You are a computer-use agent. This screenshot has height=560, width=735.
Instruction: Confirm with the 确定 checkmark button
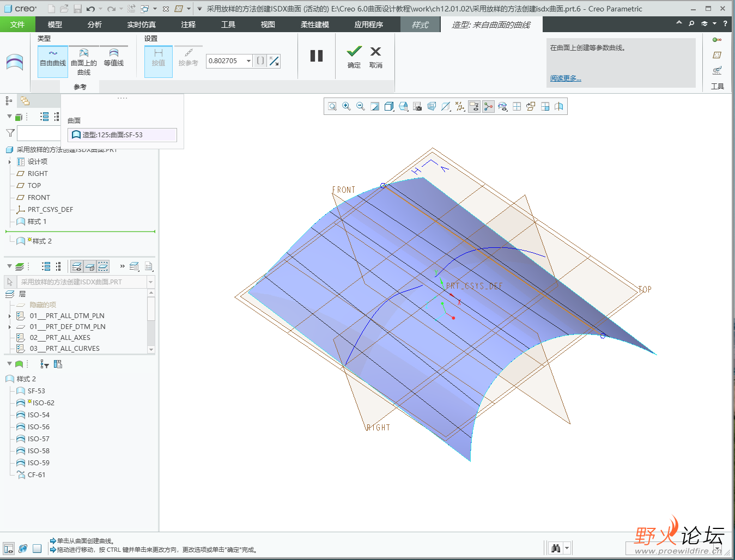(x=354, y=57)
